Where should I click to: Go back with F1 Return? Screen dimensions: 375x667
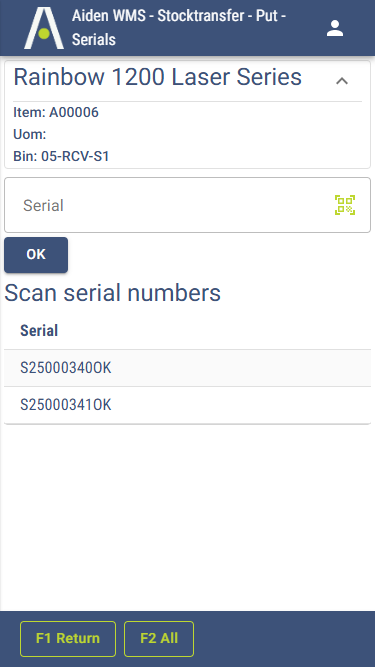pos(68,638)
